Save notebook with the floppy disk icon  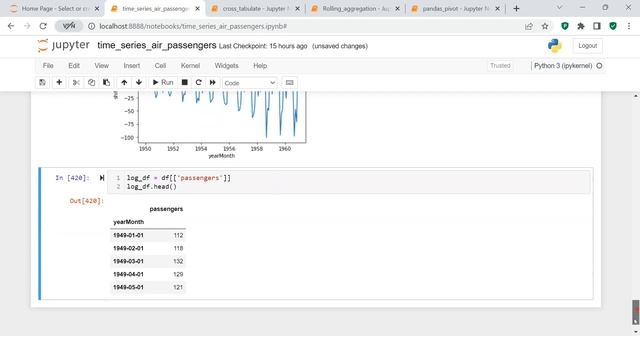click(x=42, y=82)
